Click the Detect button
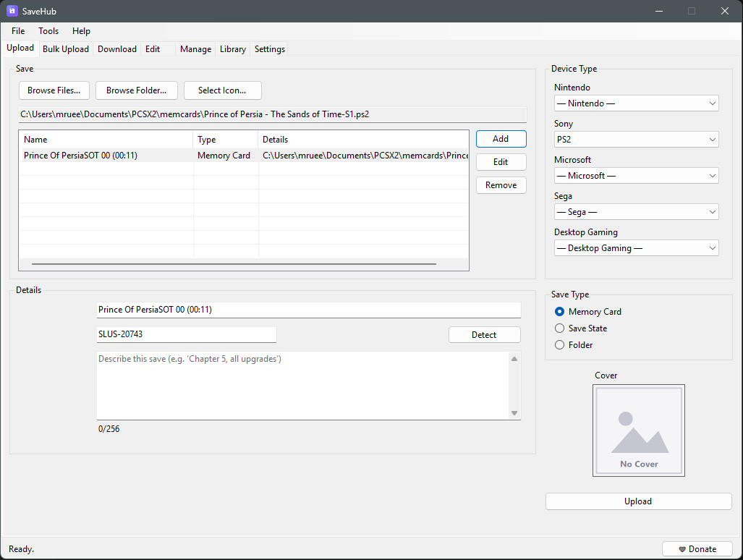The width and height of the screenshot is (743, 560). click(484, 335)
